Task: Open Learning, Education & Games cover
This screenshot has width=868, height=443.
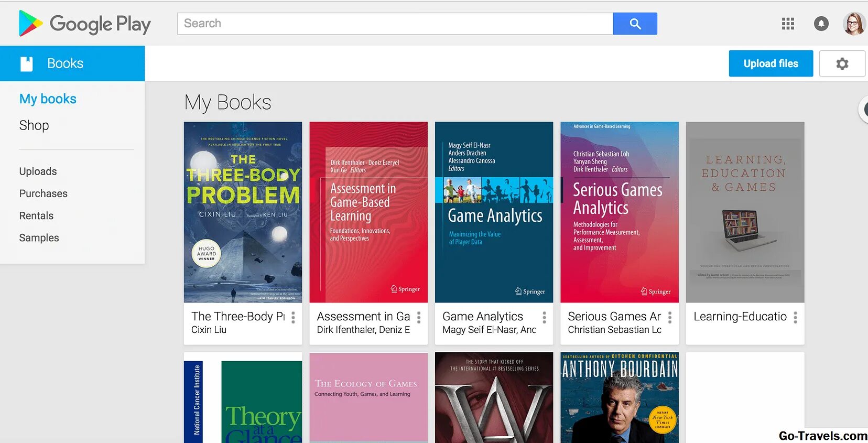Action: [745, 212]
